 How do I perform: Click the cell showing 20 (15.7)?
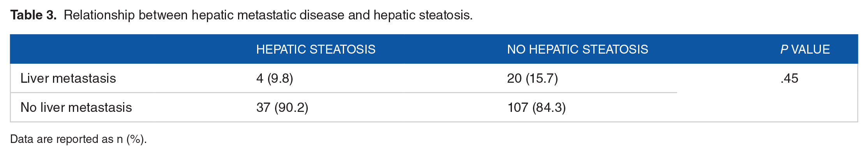coord(532,78)
